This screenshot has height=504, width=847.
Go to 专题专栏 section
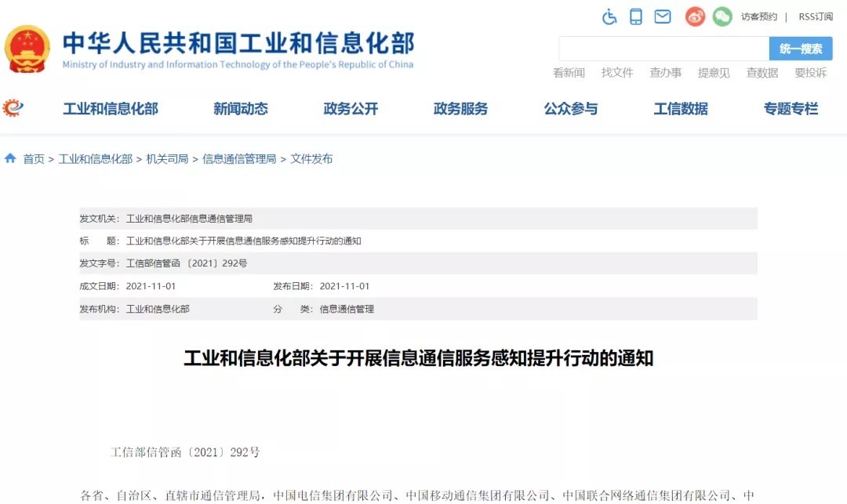click(791, 109)
